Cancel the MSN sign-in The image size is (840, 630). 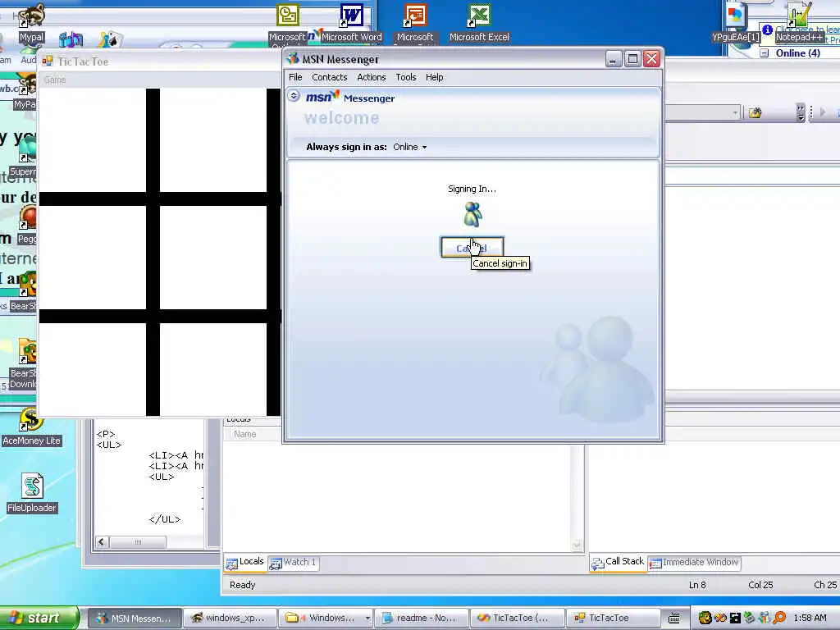pyautogui.click(x=472, y=248)
